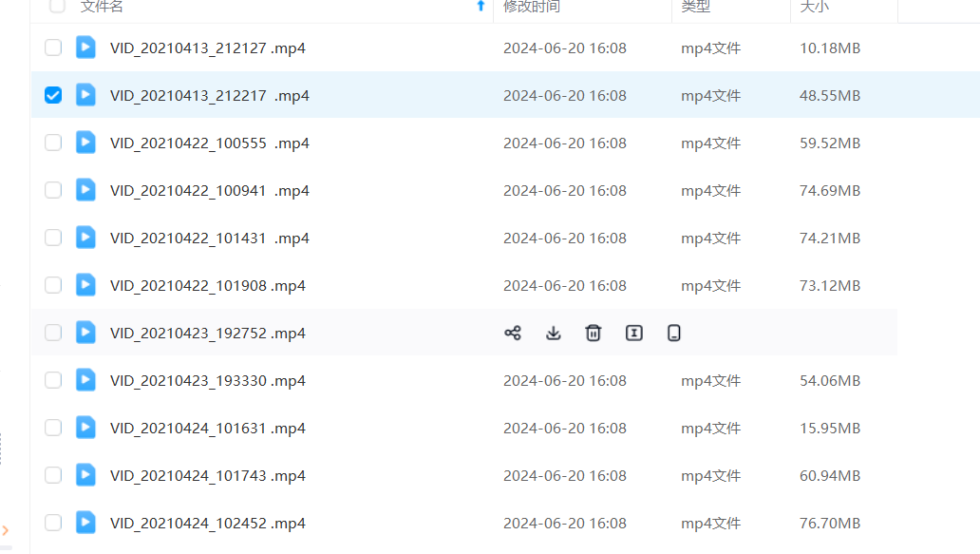Click video icon of VID_20210413_212127
The height and width of the screenshot is (554, 980).
coord(86,48)
